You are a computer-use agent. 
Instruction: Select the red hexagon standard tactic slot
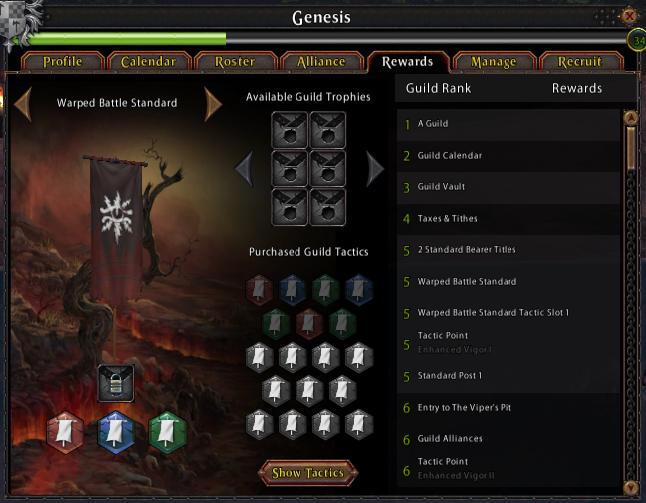65,432
